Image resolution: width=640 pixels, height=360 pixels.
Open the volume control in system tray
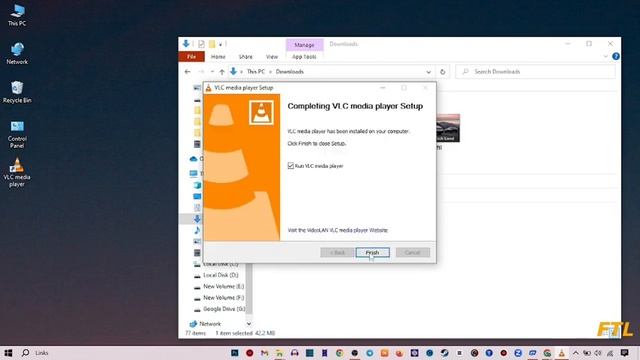click(598, 353)
